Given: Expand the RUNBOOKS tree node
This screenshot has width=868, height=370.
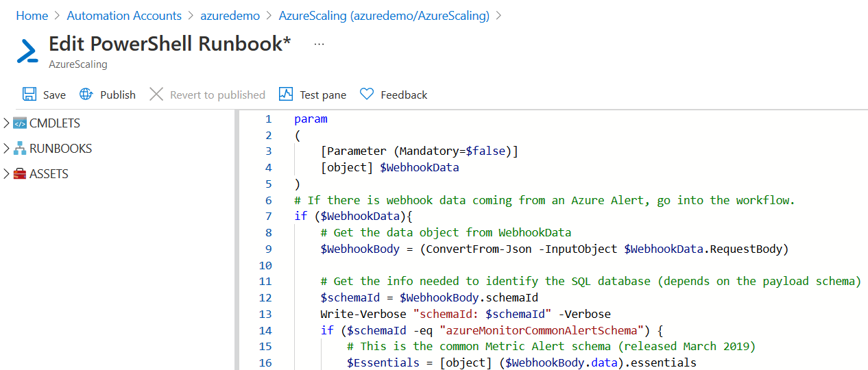Looking at the screenshot, I should pyautogui.click(x=7, y=149).
